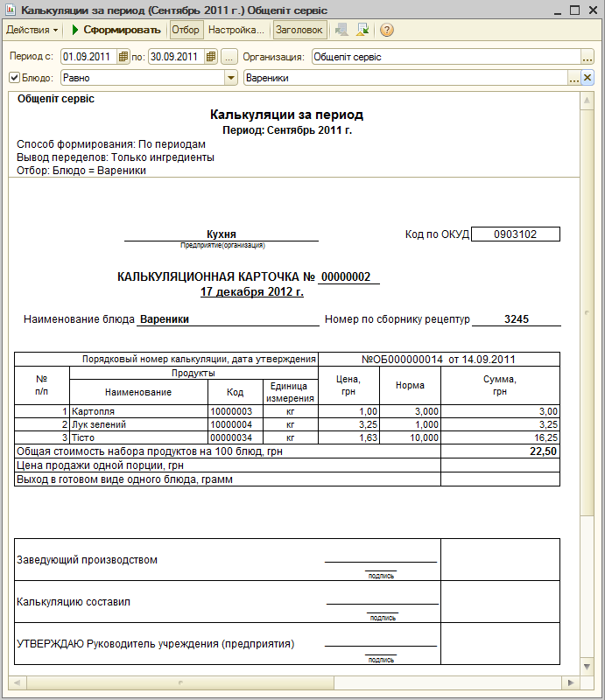Click the vertical scrollbar of the report
The width and height of the screenshot is (605, 700).
pyautogui.click(x=587, y=350)
